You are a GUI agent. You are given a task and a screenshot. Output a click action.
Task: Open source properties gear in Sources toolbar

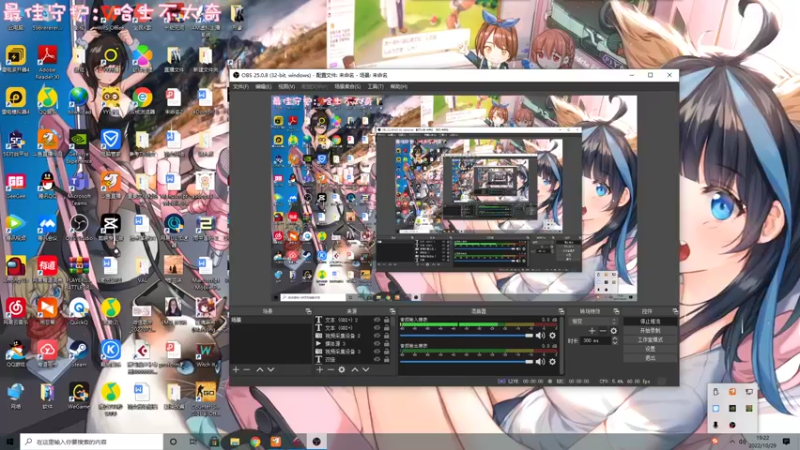pyautogui.click(x=342, y=369)
